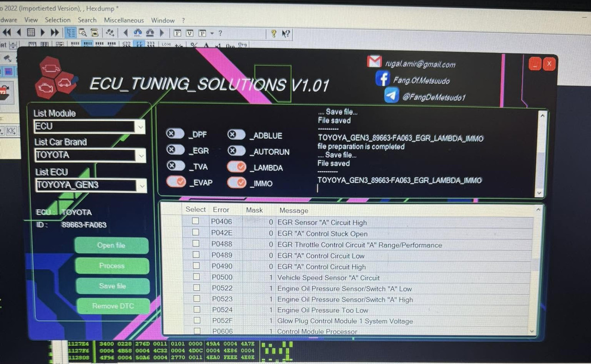The image size is (591, 364).
Task: Disable the _EVAP switch
Action: tap(176, 182)
